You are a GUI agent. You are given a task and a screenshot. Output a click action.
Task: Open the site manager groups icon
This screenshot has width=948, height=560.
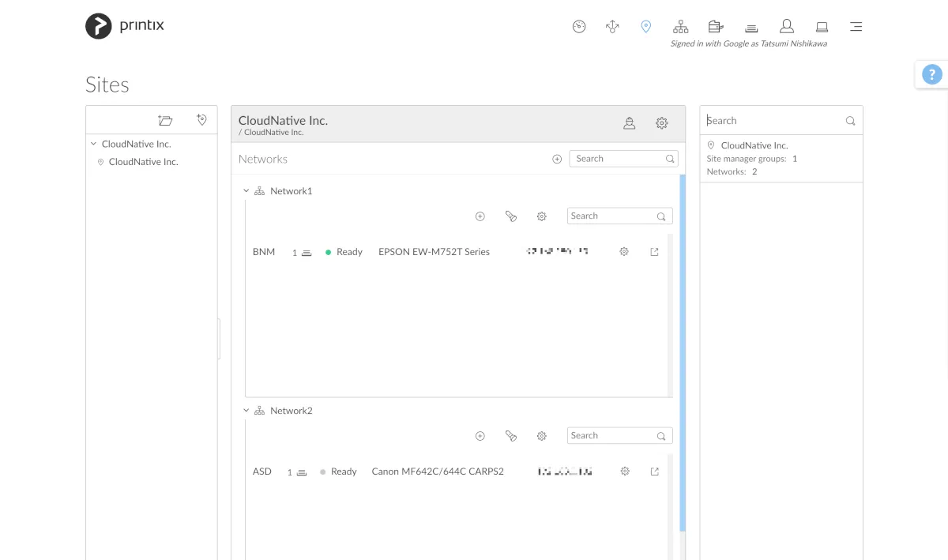(629, 122)
